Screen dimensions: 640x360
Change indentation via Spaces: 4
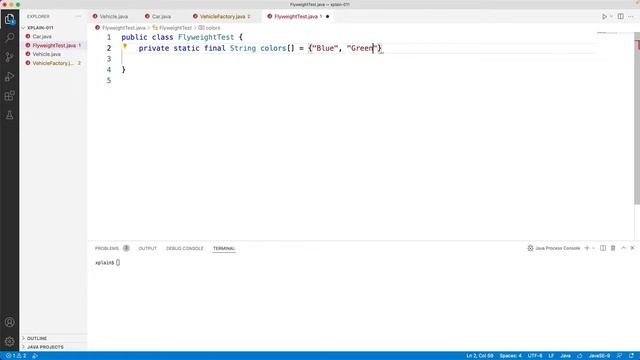tap(510, 356)
